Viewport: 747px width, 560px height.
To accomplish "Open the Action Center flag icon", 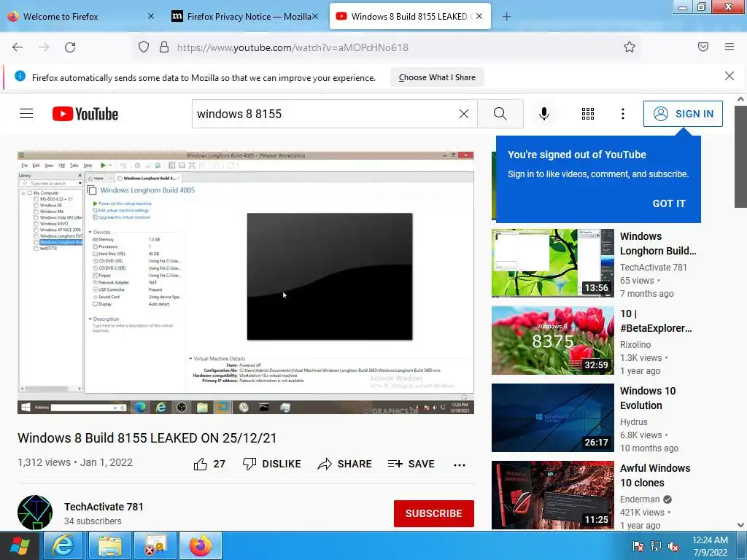I will point(638,546).
